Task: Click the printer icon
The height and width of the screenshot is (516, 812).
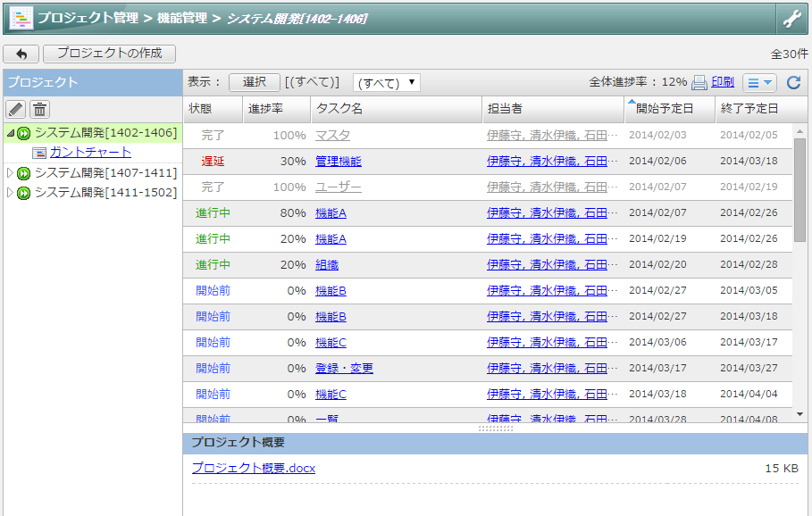Action: click(x=699, y=82)
